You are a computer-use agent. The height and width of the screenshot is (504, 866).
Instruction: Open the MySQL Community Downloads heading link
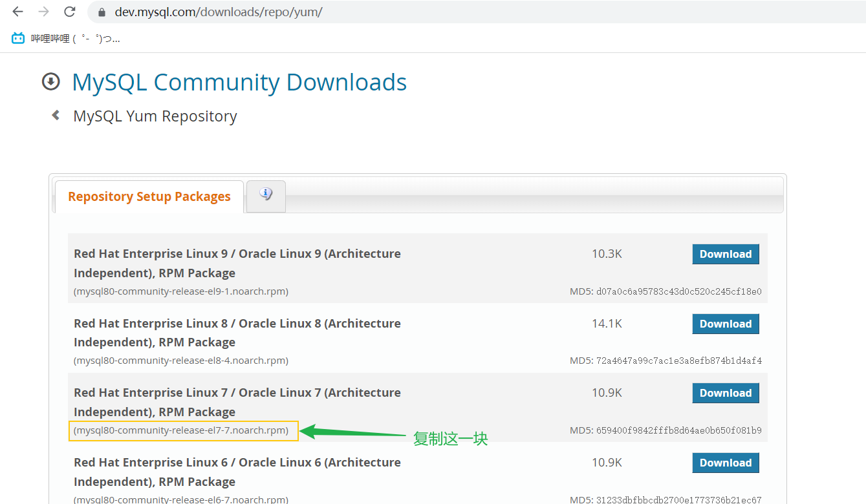tap(239, 82)
